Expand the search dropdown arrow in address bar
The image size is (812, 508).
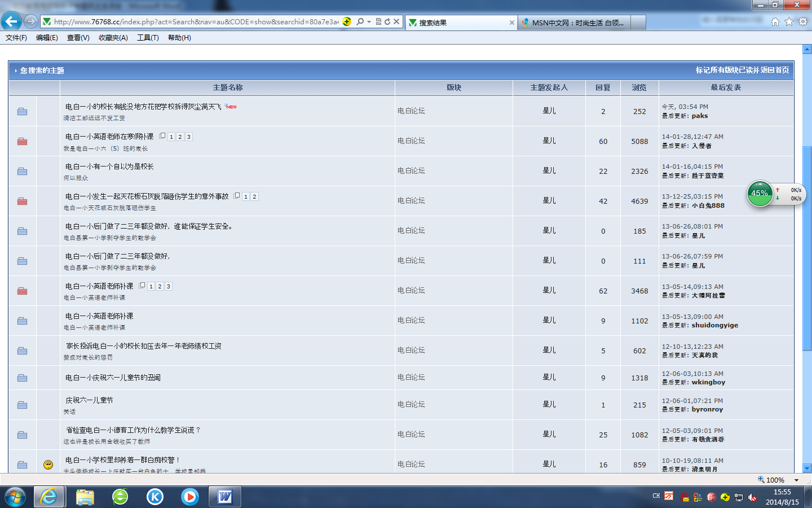tap(369, 21)
